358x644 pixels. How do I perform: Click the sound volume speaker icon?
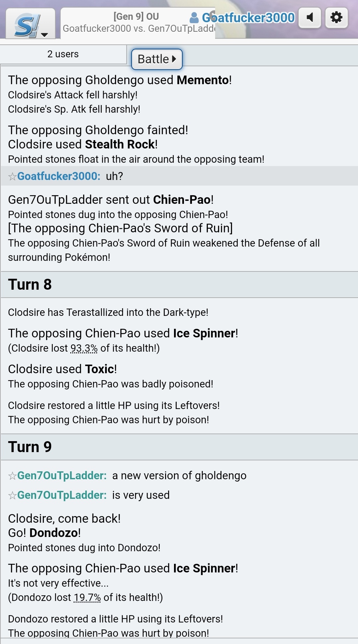click(310, 18)
